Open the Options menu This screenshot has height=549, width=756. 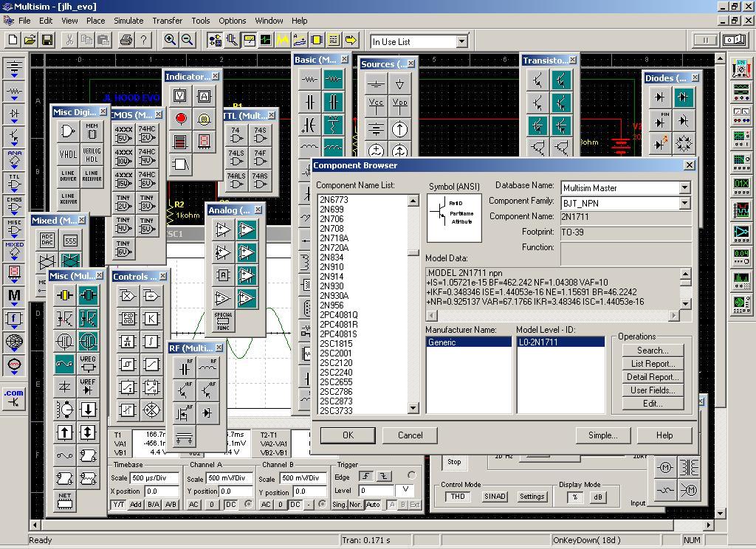233,21
